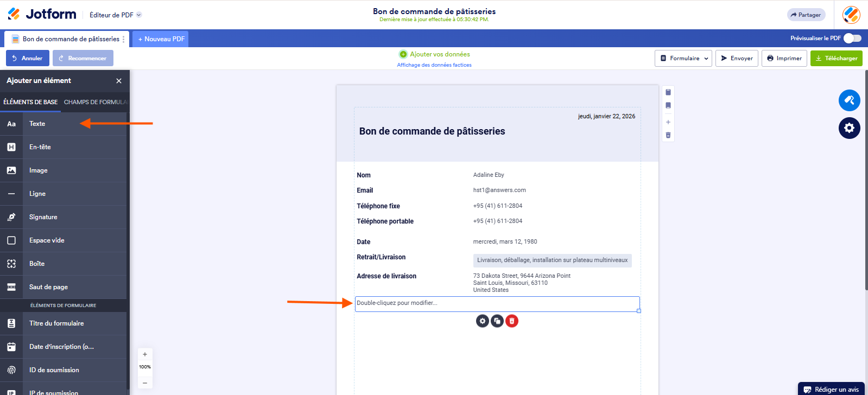Add Date d'inscription element
The height and width of the screenshot is (395, 868).
point(63,347)
